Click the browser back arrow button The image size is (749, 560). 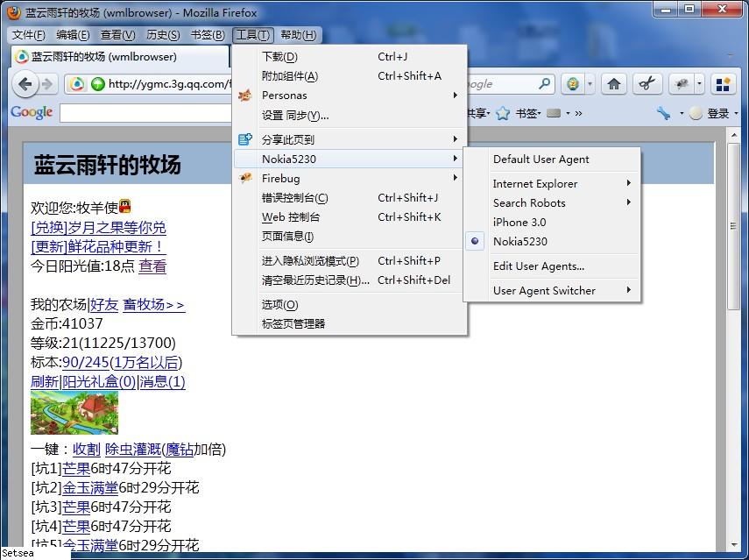(25, 85)
